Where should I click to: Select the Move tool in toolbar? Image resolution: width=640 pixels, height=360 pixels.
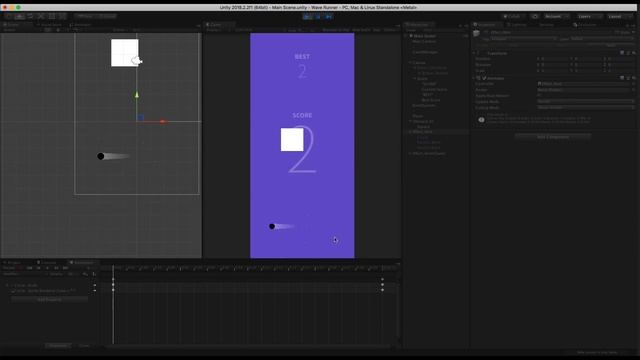click(20, 16)
